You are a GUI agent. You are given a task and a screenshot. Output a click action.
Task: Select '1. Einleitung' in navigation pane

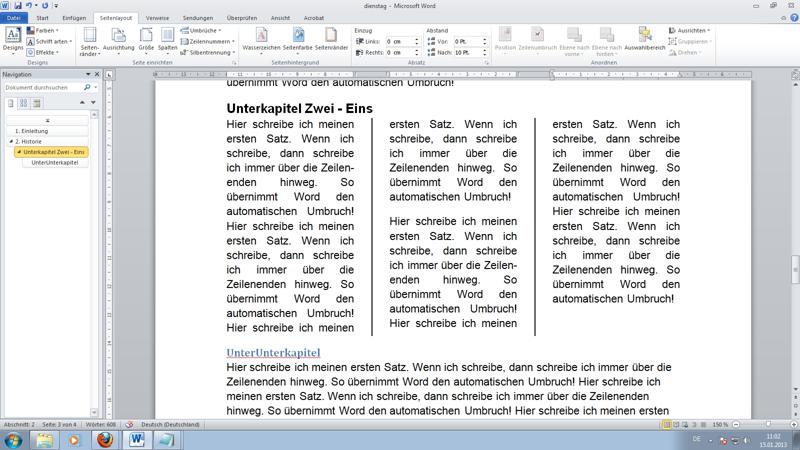pyautogui.click(x=32, y=131)
